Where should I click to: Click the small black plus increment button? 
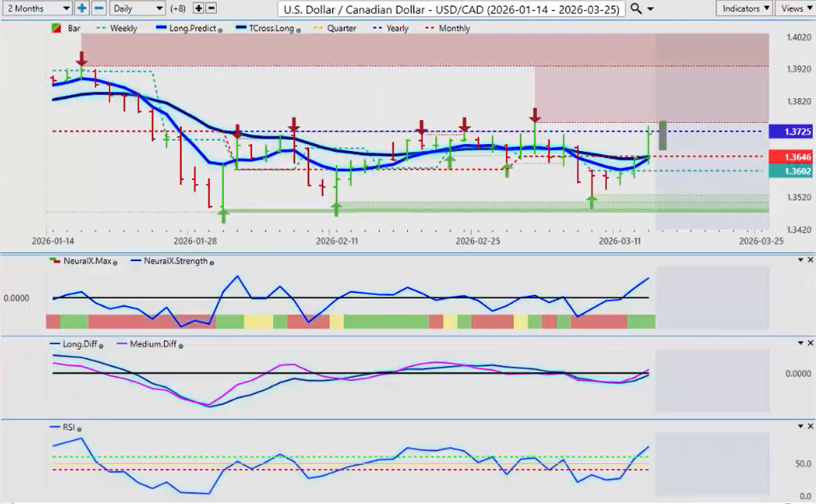(x=199, y=8)
